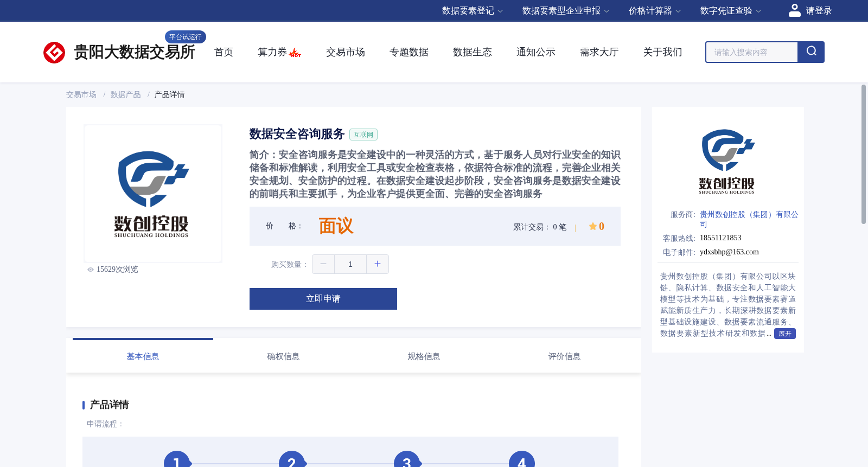Image resolution: width=868 pixels, height=467 pixels.
Task: Click the 产品详情 section heading
Action: 109,405
